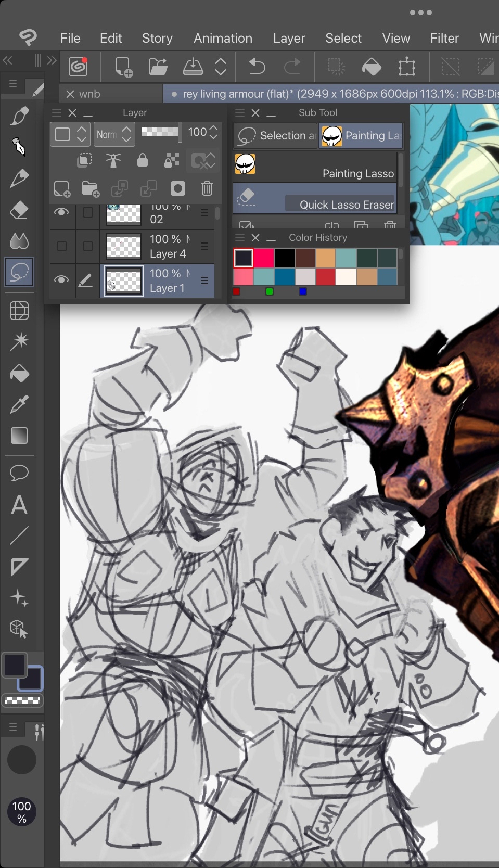Toggle the lock layer icon
Screen dimensions: 499x868
pos(142,160)
